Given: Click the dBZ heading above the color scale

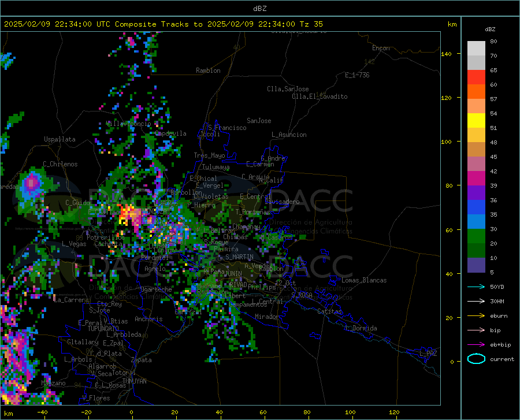Looking at the screenshot, I should pos(490,29).
